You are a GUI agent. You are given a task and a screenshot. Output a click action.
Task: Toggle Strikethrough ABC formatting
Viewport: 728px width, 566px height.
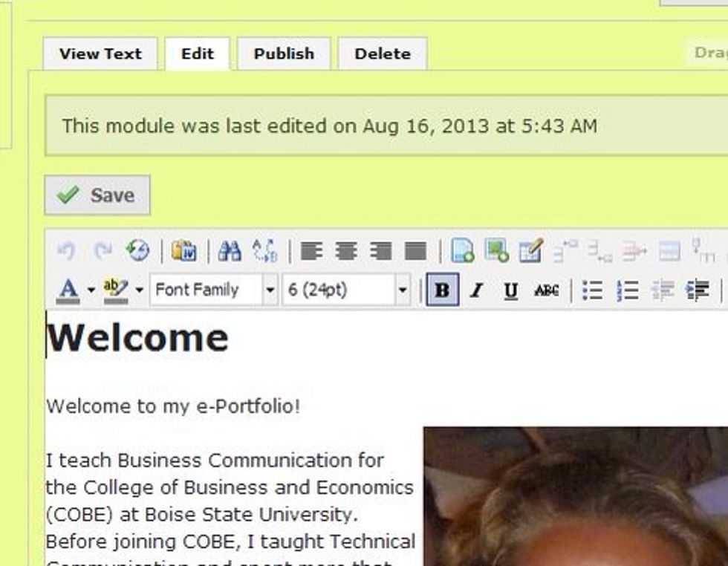(x=547, y=290)
